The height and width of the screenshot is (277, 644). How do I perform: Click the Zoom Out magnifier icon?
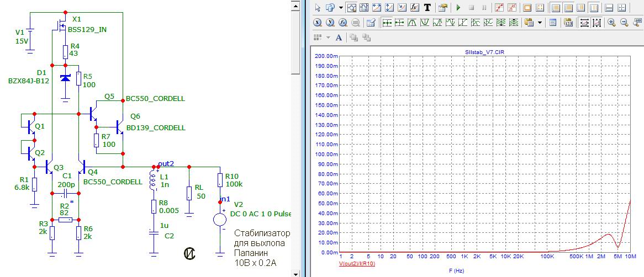624,23
